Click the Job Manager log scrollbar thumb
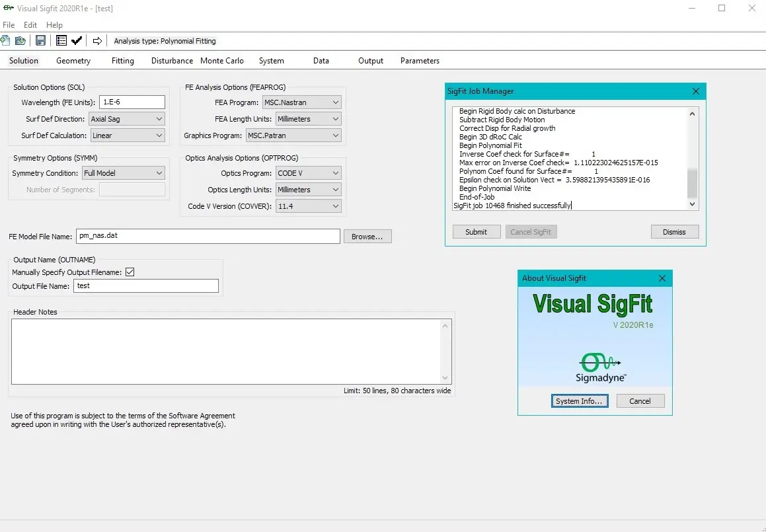The height and width of the screenshot is (532, 766). pyautogui.click(x=692, y=184)
